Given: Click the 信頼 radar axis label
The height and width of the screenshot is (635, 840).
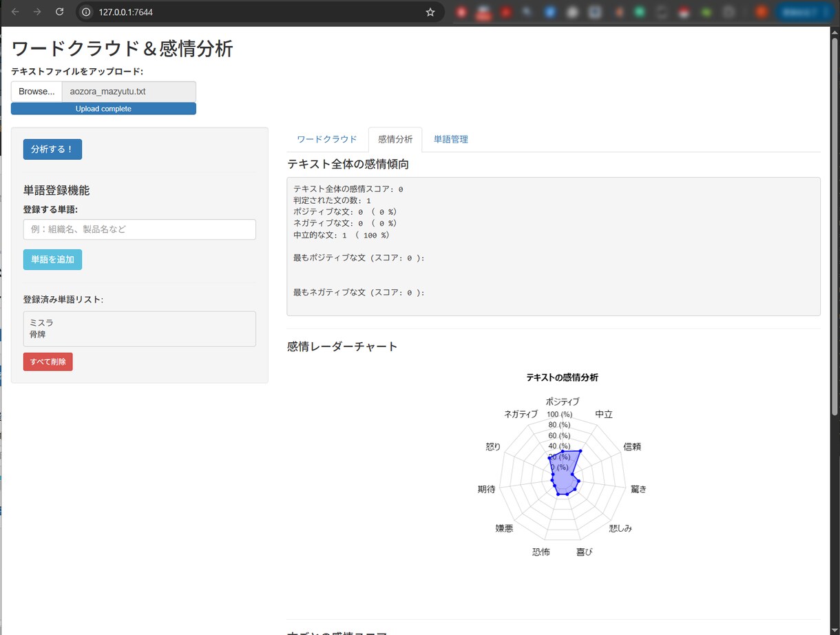Looking at the screenshot, I should pyautogui.click(x=632, y=446).
